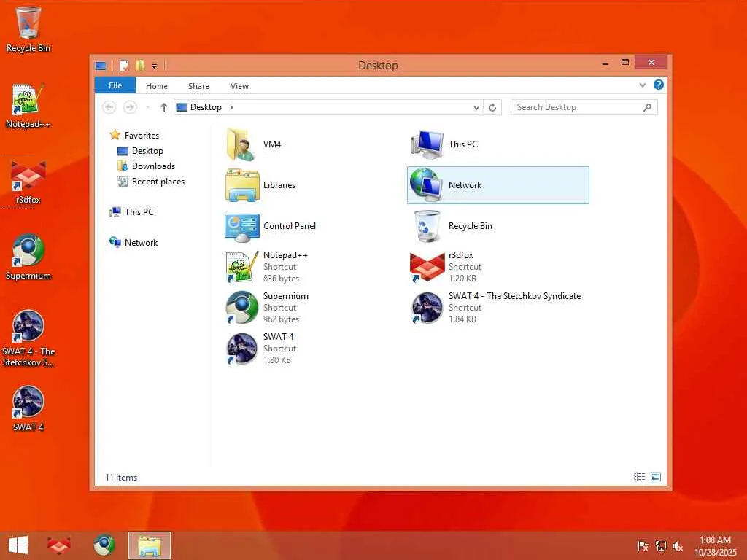Open Action Center flag tray icon
Image resolution: width=747 pixels, height=560 pixels.
click(x=643, y=545)
